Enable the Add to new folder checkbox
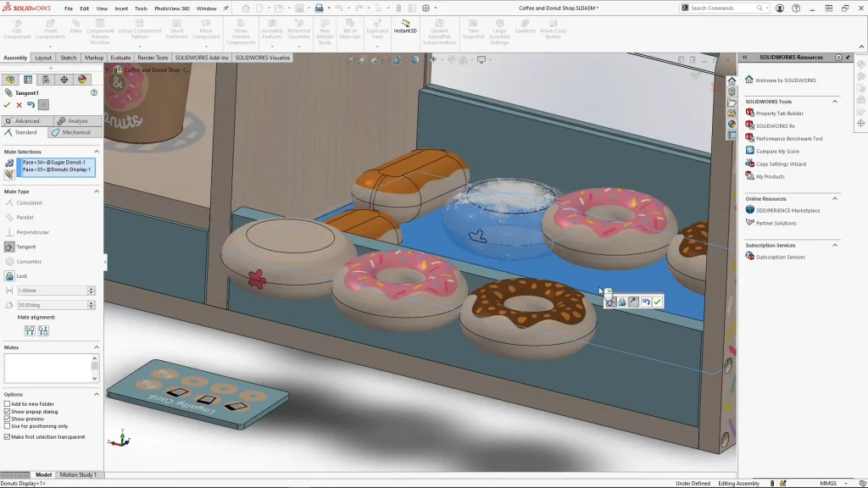This screenshot has width=868, height=488. point(8,404)
